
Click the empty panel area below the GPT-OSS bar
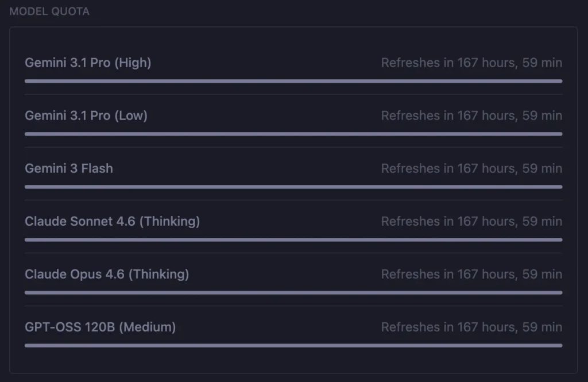pos(293,361)
